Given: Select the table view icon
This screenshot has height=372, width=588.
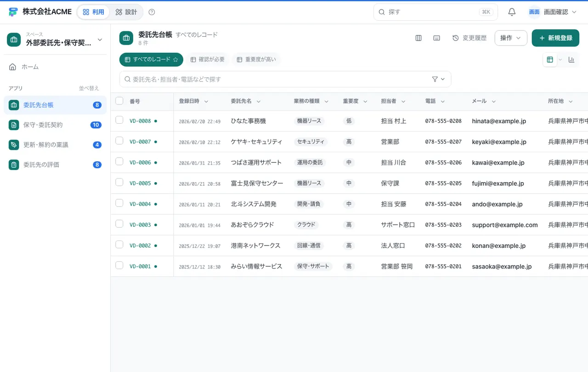Looking at the screenshot, I should pyautogui.click(x=550, y=60).
